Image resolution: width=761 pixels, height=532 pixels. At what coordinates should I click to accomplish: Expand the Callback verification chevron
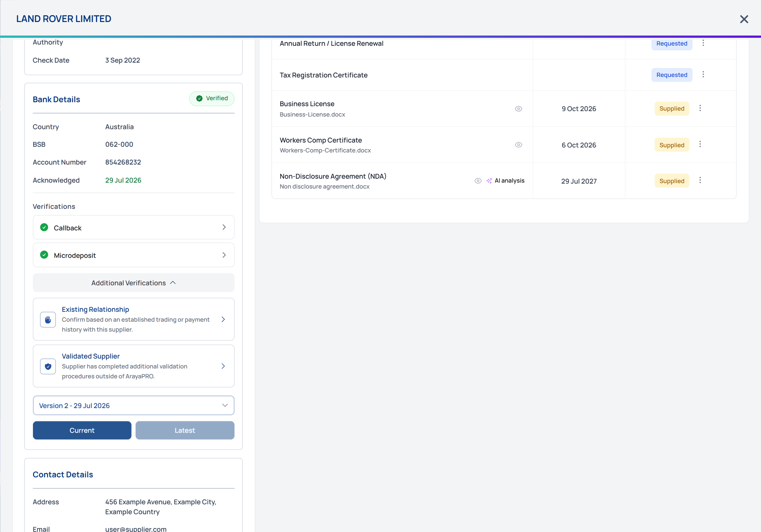click(x=224, y=227)
